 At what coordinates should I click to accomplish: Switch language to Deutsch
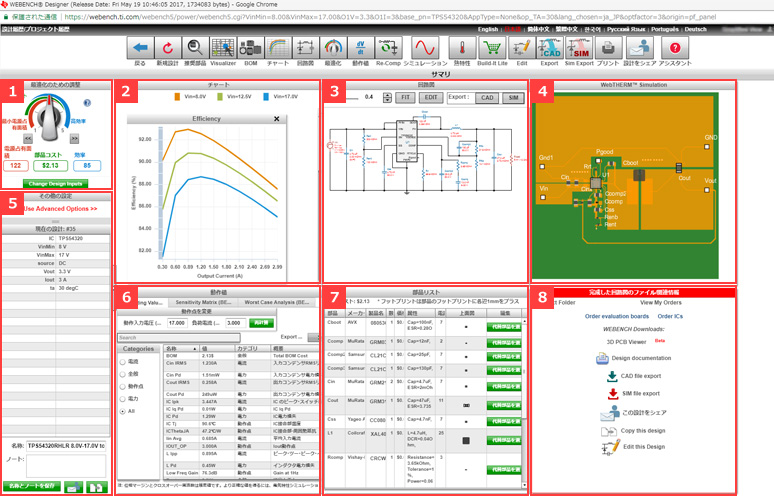click(x=695, y=29)
